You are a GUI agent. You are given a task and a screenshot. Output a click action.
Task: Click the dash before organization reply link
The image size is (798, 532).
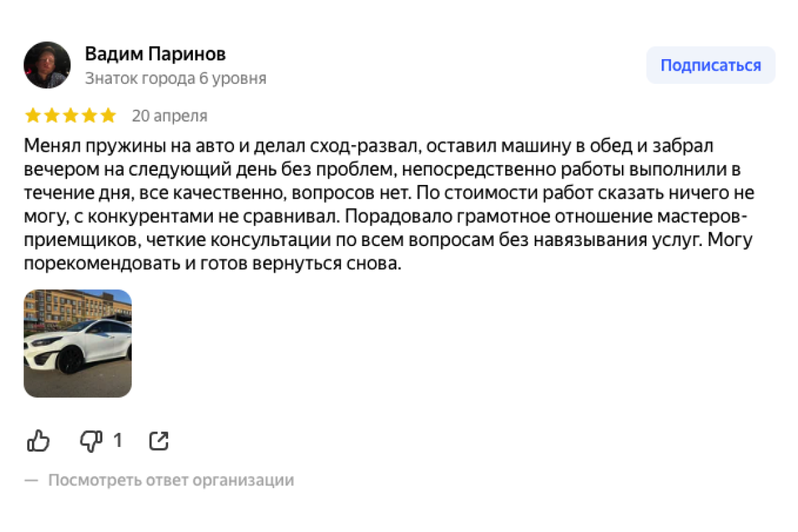[31, 480]
